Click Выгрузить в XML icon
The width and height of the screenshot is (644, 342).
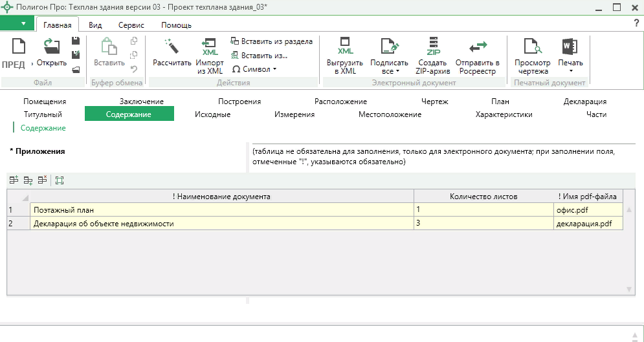(345, 47)
